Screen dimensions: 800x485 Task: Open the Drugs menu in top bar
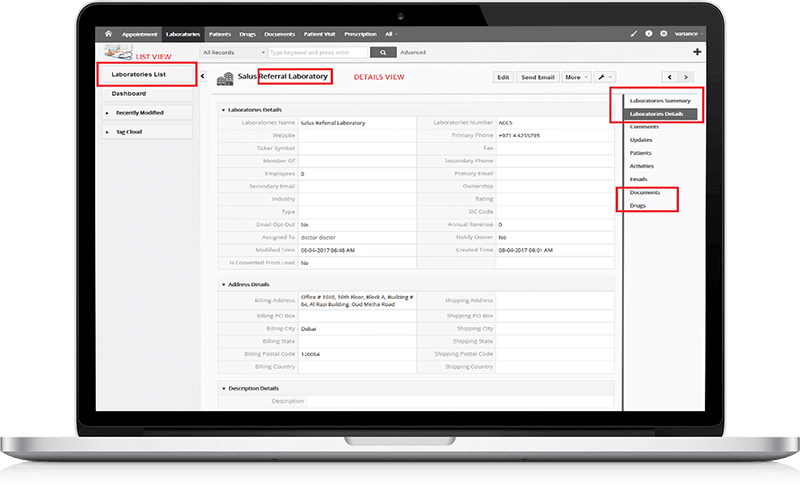coord(247,34)
